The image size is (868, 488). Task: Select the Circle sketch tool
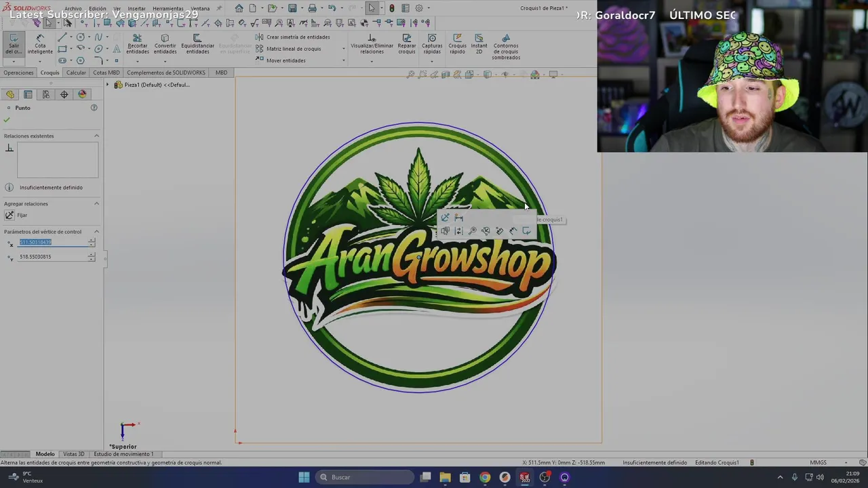[80, 37]
